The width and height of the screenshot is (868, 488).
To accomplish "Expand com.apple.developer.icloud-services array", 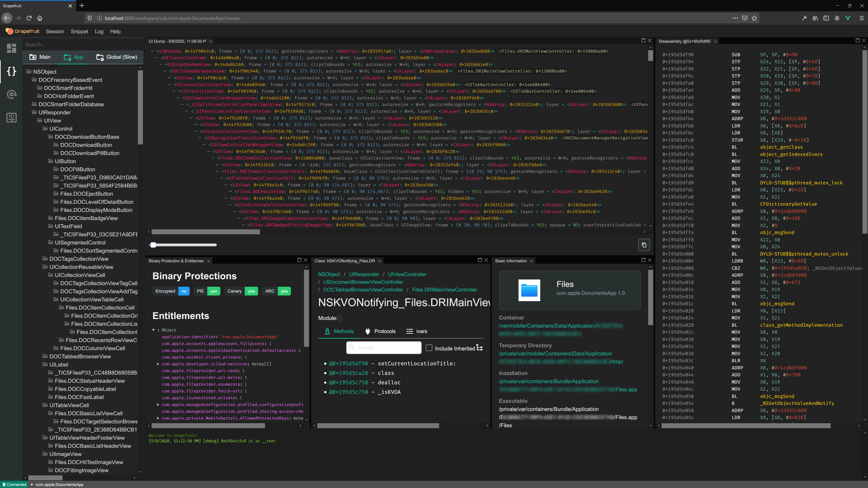I will pyautogui.click(x=158, y=364).
